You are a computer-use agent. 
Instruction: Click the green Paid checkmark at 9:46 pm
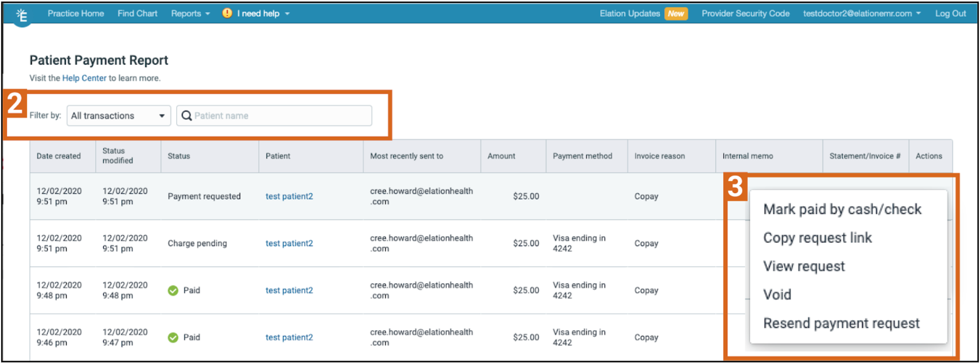(x=173, y=337)
